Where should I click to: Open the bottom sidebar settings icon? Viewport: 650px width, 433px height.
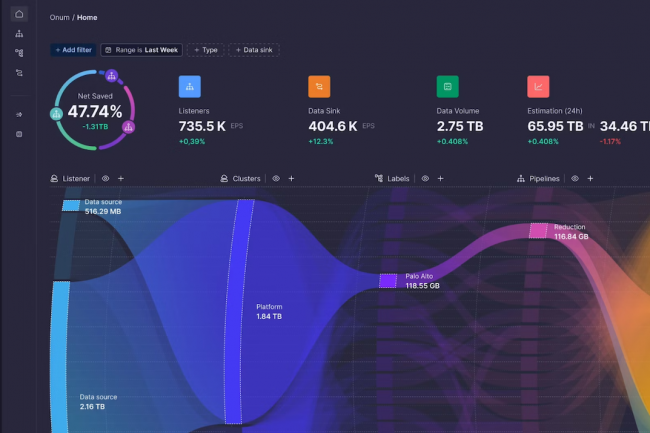pyautogui.click(x=19, y=133)
